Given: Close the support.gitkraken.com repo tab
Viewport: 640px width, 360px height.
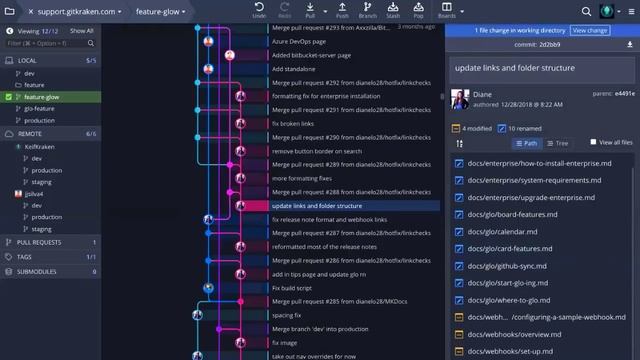Looking at the screenshot, I should tap(31, 12).
